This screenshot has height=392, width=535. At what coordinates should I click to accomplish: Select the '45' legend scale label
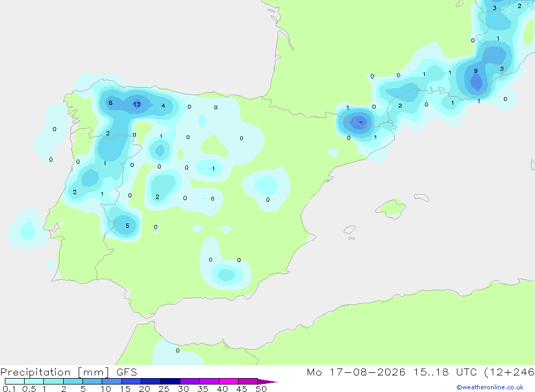tap(242, 389)
